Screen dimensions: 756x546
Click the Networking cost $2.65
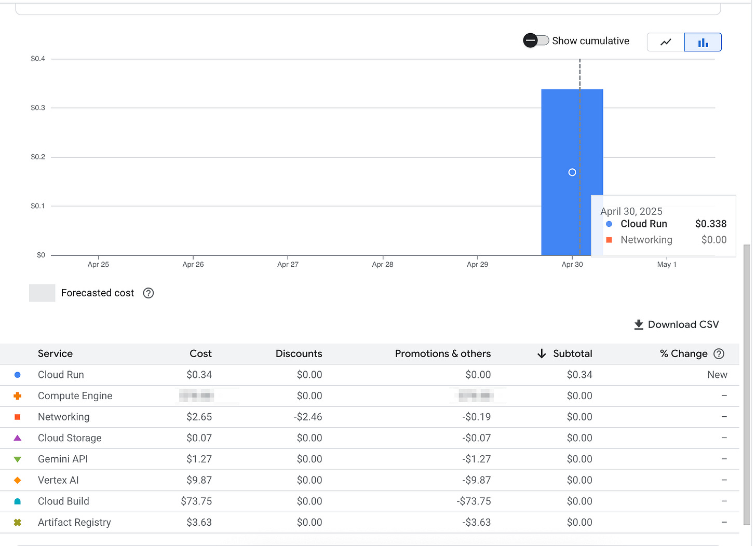pos(199,417)
